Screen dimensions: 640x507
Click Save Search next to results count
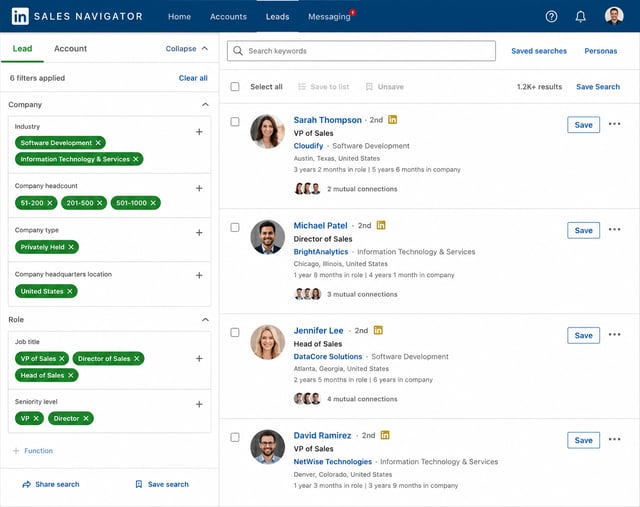[x=598, y=87]
